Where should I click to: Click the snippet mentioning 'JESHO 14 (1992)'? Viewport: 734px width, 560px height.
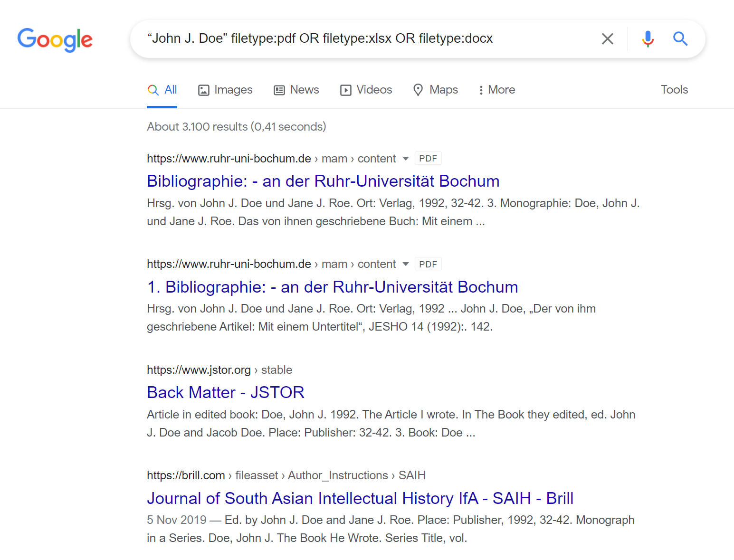coord(371,318)
